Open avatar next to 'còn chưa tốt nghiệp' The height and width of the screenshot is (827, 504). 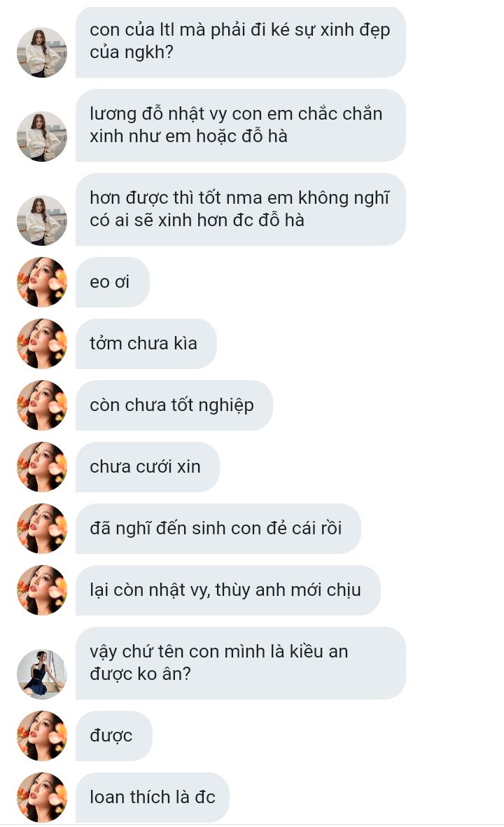42,405
